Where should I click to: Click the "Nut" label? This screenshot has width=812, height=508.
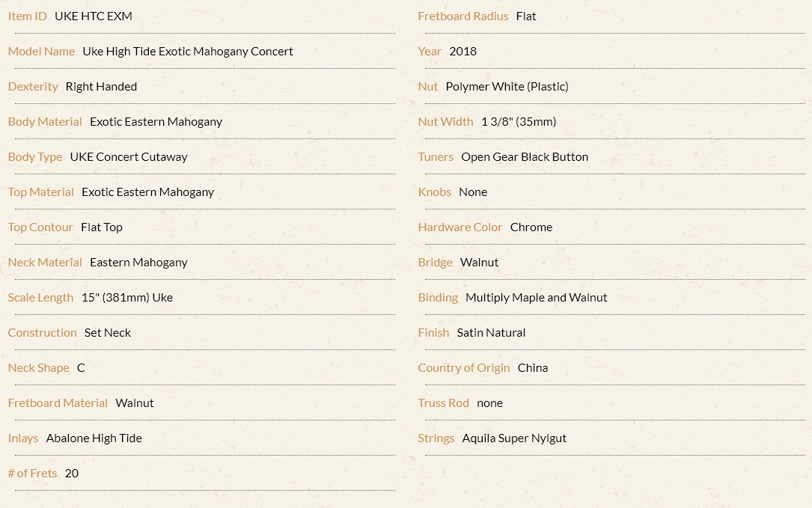[x=428, y=87]
